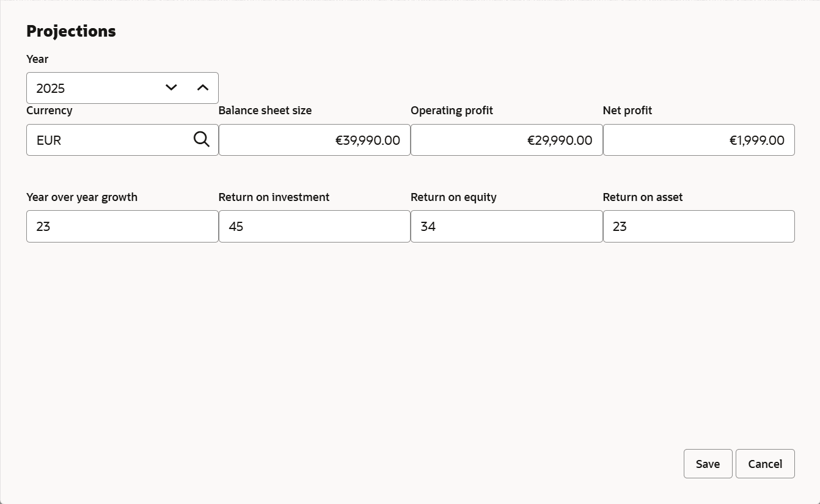This screenshot has width=820, height=504.
Task: Click the currency search magnifier icon
Action: click(x=202, y=140)
